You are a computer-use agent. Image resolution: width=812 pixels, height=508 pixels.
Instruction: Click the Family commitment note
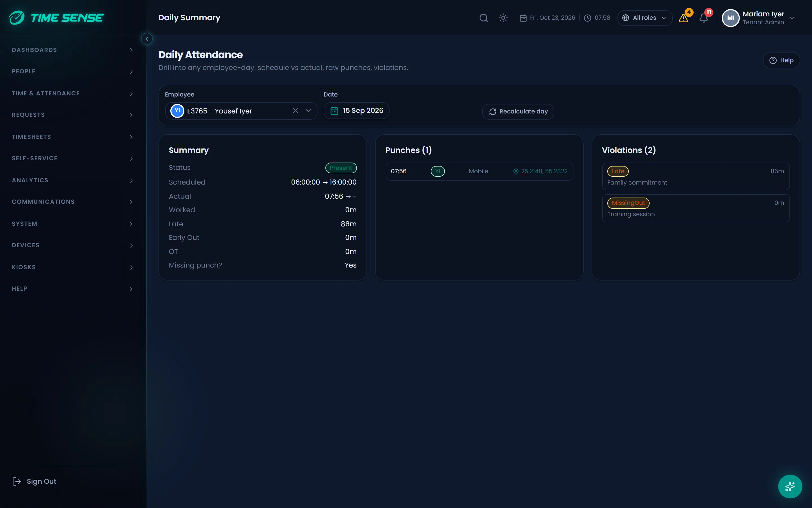pos(637,182)
